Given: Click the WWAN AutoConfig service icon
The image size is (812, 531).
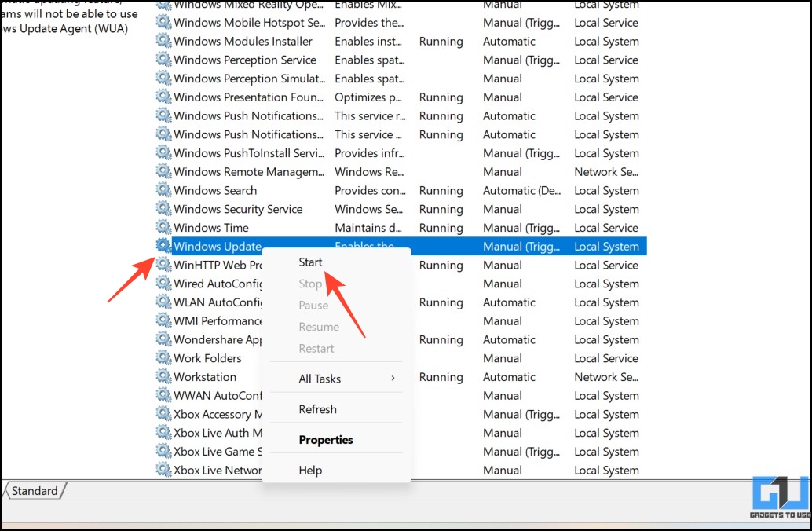Looking at the screenshot, I should [163, 395].
